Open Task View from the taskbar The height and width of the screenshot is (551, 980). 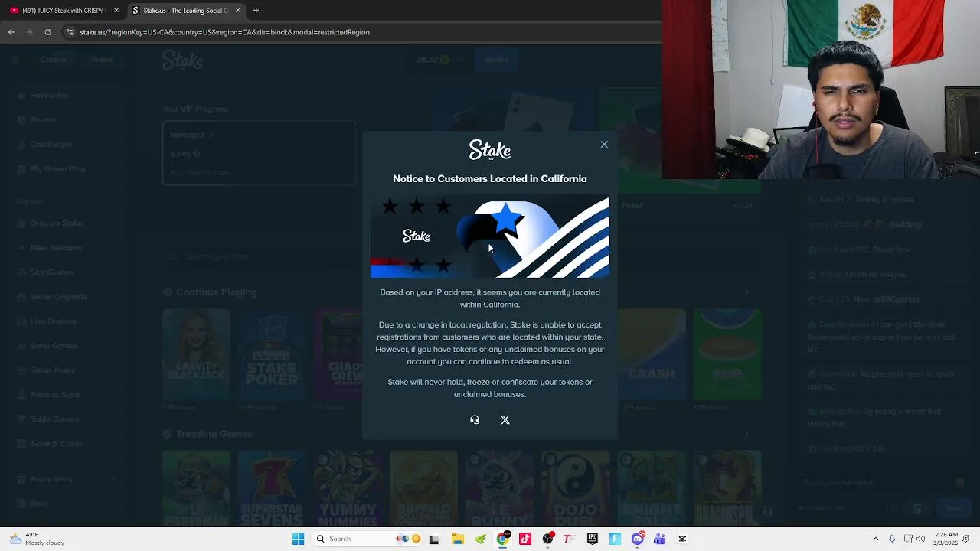point(434,539)
